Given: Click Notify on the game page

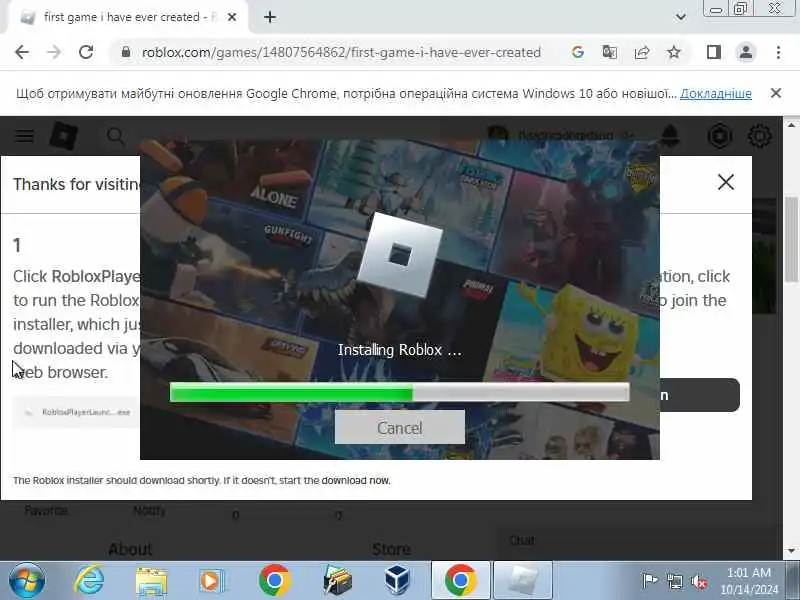Looking at the screenshot, I should pos(149,510).
